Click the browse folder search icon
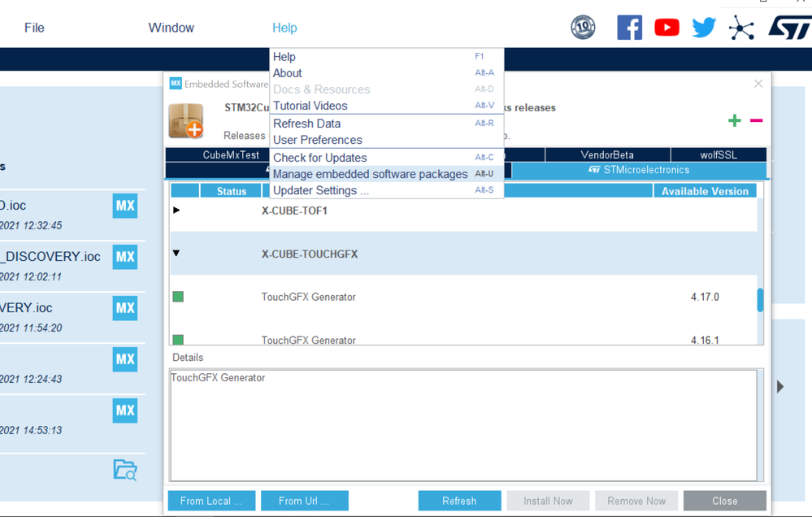 click(x=125, y=470)
